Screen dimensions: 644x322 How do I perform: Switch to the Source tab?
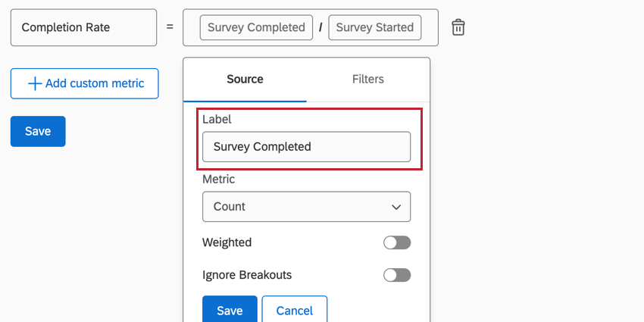[245, 79]
